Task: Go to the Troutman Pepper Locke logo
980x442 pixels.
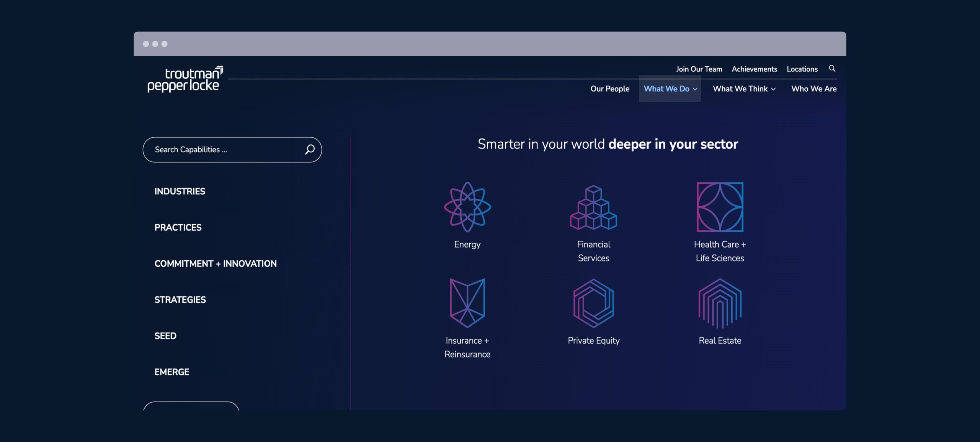Action: tap(185, 79)
